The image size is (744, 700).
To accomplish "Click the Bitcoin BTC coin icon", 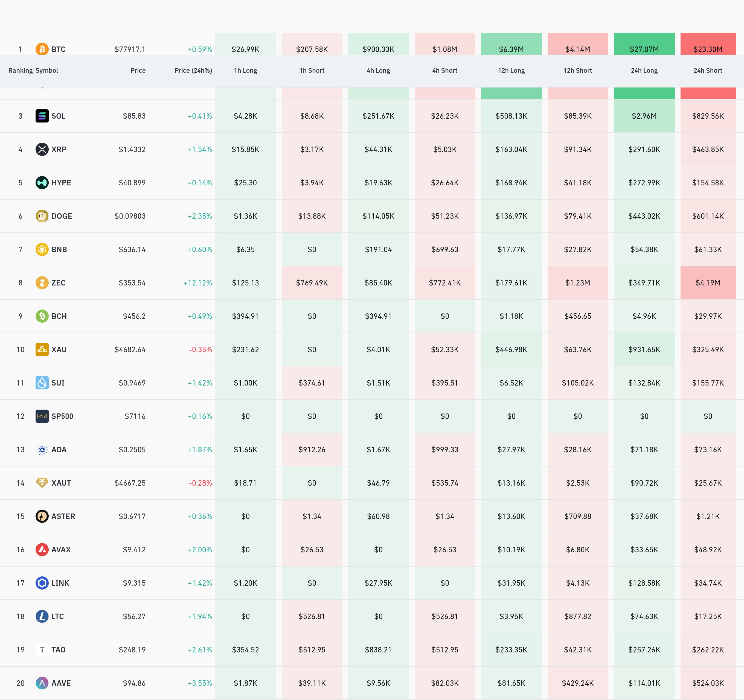I will tap(42, 49).
